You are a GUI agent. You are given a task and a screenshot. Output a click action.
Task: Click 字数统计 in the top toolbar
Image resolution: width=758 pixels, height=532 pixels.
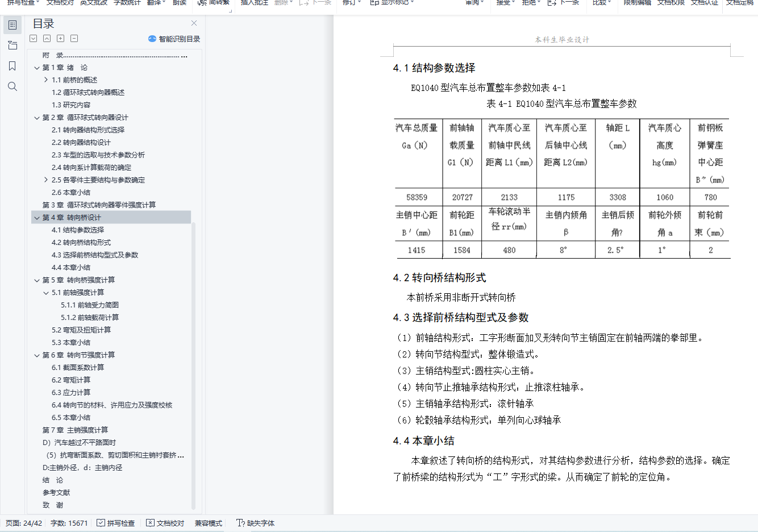point(127,3)
